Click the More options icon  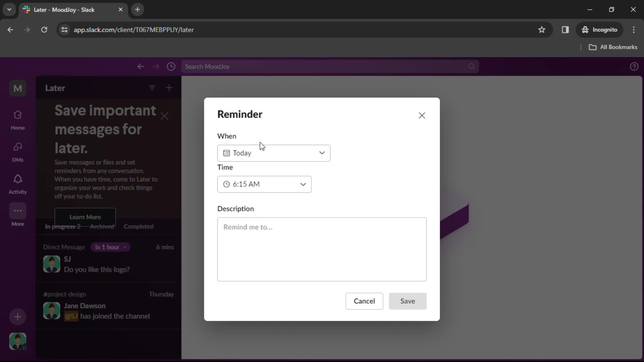tap(18, 211)
